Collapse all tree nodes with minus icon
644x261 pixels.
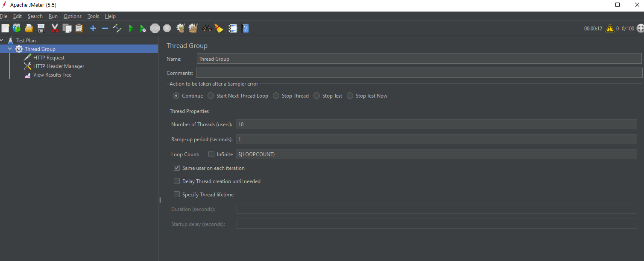(105, 28)
